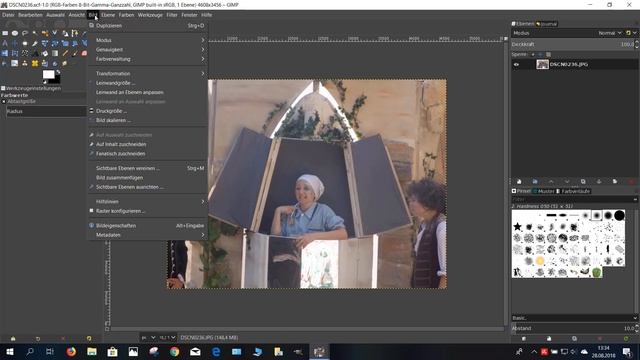Click the Radius input field
The height and width of the screenshot is (360, 640).
tap(46, 111)
